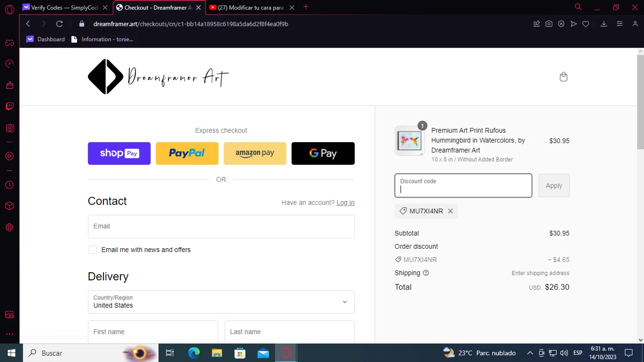Open the chip-shaped GX Cleaner icon in sidebar
The width and height of the screenshot is (644, 362).
pyautogui.click(x=9, y=128)
